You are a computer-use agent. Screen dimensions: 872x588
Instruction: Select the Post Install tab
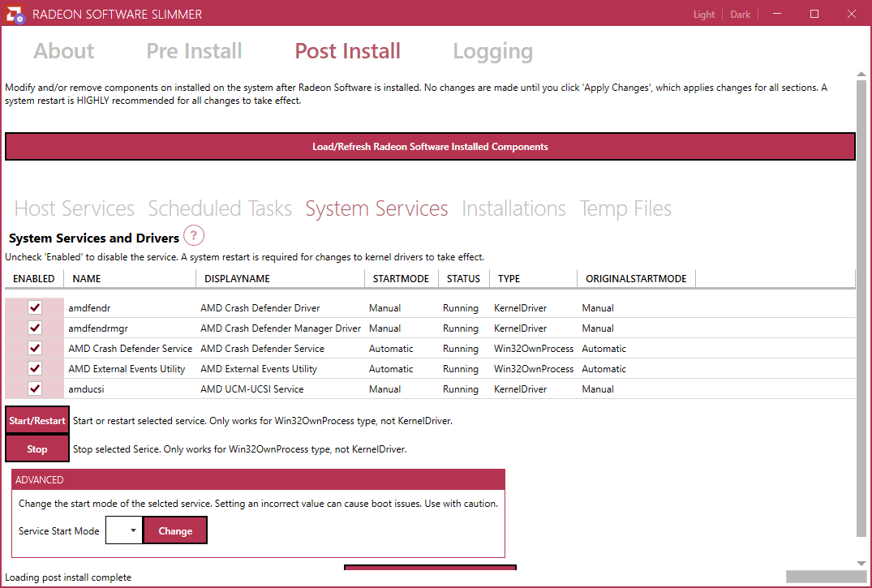[347, 51]
